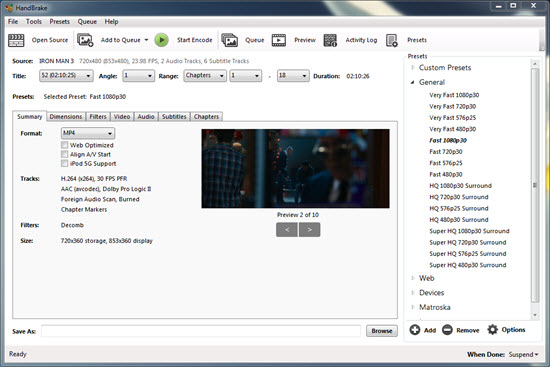Remove the preset using the minus icon

[447, 330]
